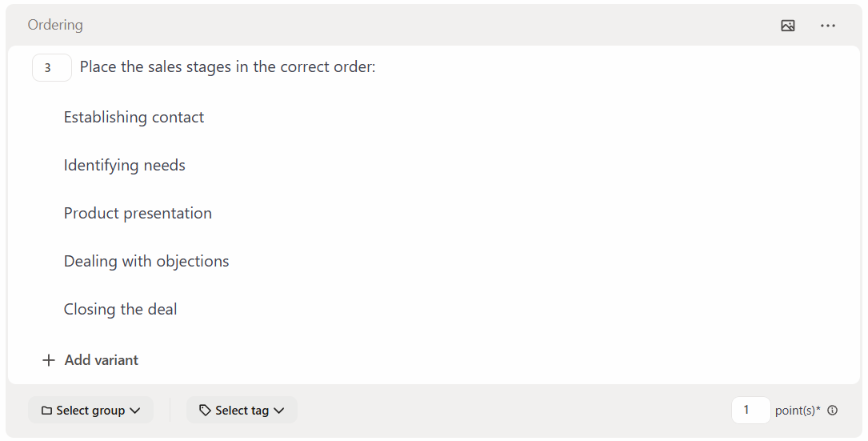Click the info icon next to point(s)
Image resolution: width=868 pixels, height=441 pixels.
[833, 411]
